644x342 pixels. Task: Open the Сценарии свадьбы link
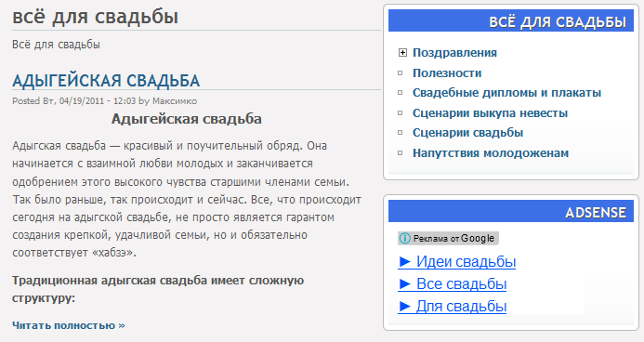click(x=467, y=133)
